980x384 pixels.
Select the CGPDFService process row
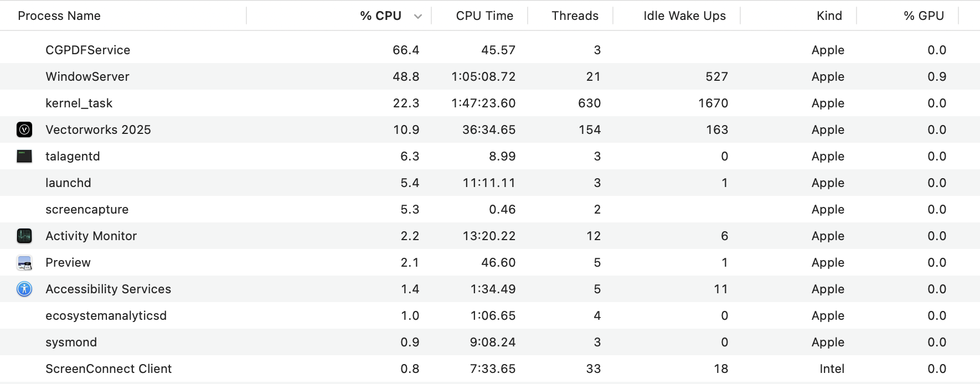point(88,50)
